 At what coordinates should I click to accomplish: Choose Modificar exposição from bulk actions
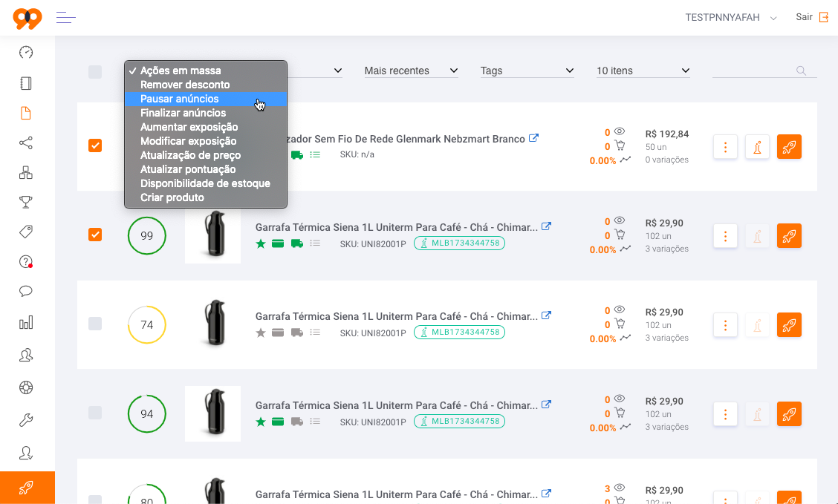tap(206, 141)
